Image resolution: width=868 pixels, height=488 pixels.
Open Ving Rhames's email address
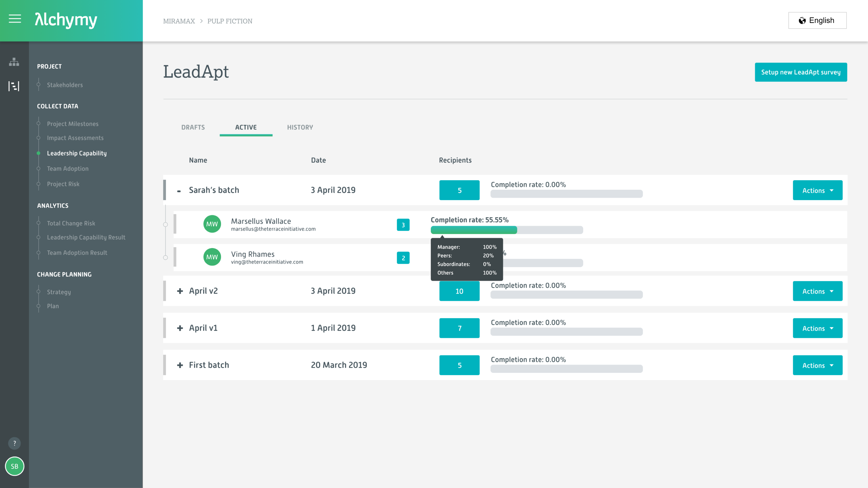pyautogui.click(x=267, y=262)
